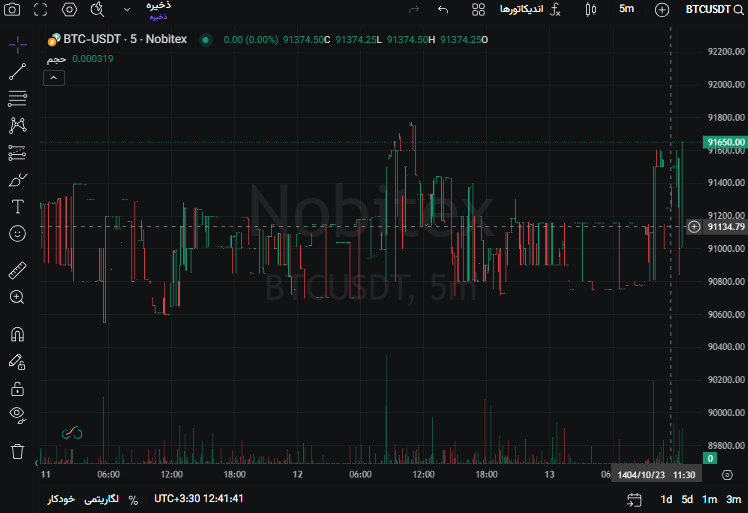
Task: Click the BTCUSDT symbol search field
Action: click(714, 9)
